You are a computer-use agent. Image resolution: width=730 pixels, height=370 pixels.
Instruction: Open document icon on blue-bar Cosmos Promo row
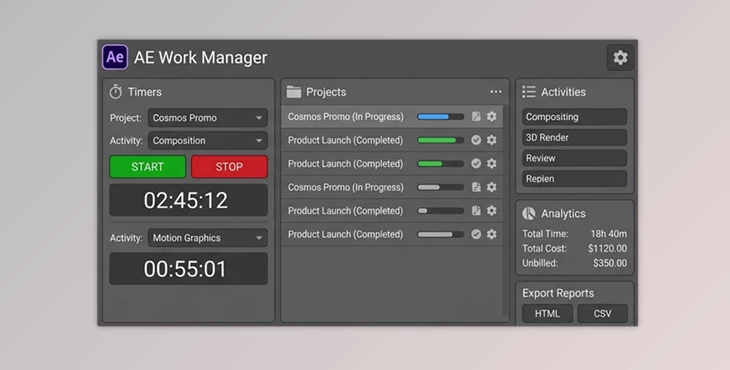[476, 116]
